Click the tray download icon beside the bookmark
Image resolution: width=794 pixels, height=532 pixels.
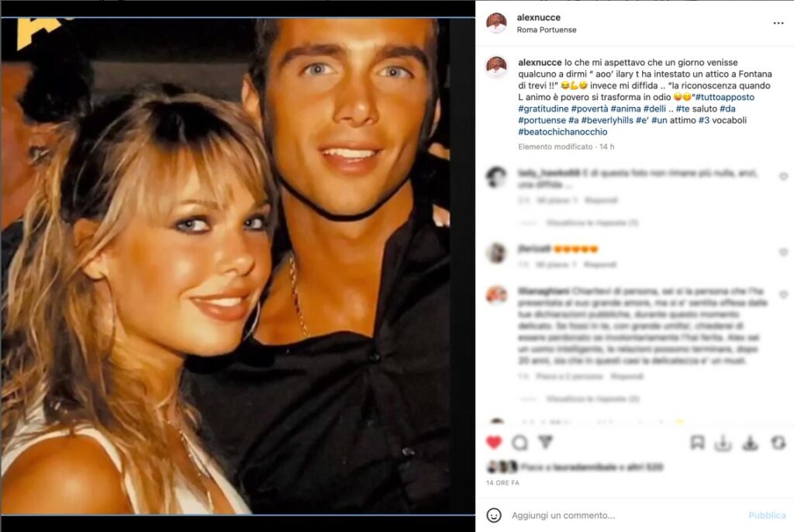tap(723, 443)
